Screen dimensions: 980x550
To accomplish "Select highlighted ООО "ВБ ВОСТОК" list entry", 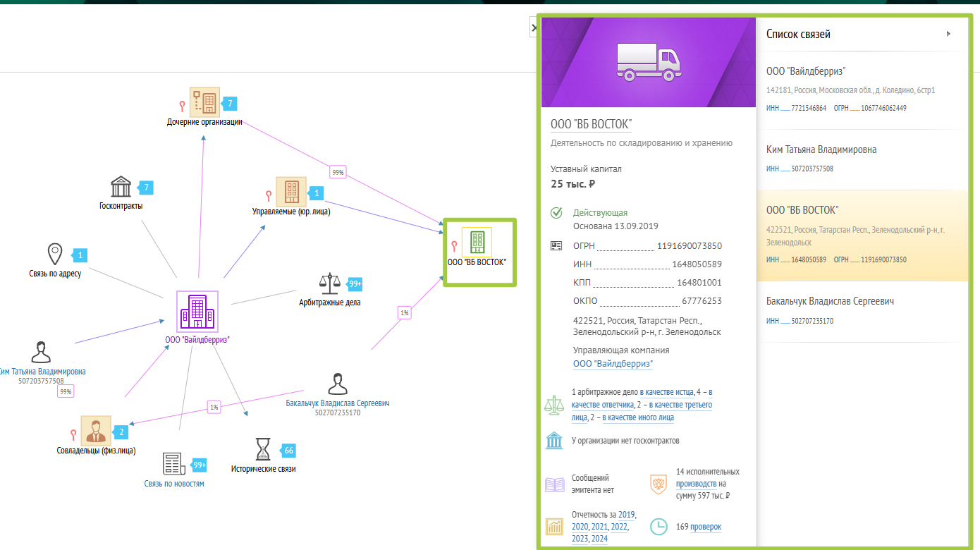I will [862, 236].
